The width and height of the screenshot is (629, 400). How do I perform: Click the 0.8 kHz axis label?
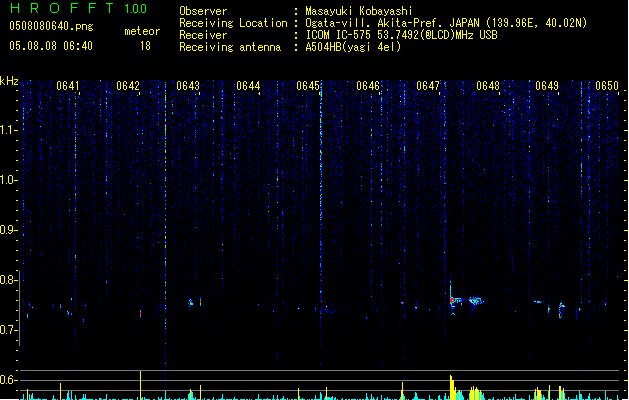[9, 280]
